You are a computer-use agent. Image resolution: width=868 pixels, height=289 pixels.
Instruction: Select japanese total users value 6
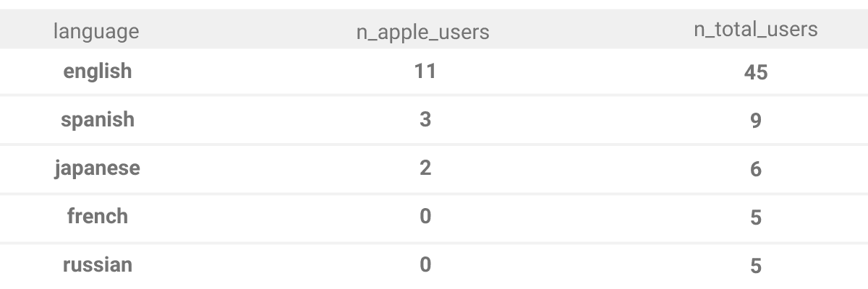755,169
